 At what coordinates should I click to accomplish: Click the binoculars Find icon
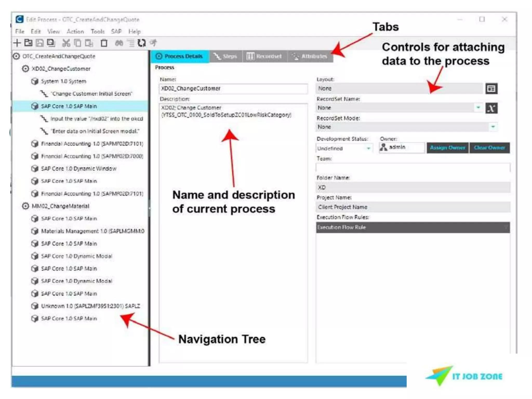click(x=119, y=43)
